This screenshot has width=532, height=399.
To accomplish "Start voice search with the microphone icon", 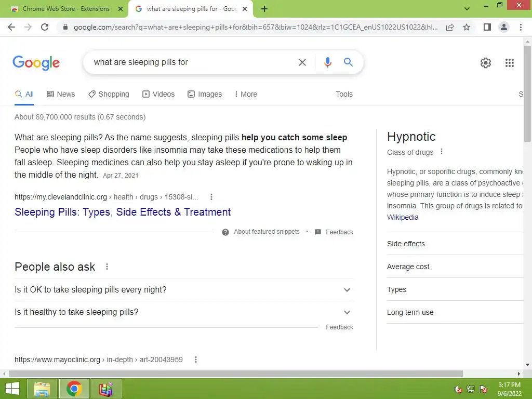I will 327,62.
